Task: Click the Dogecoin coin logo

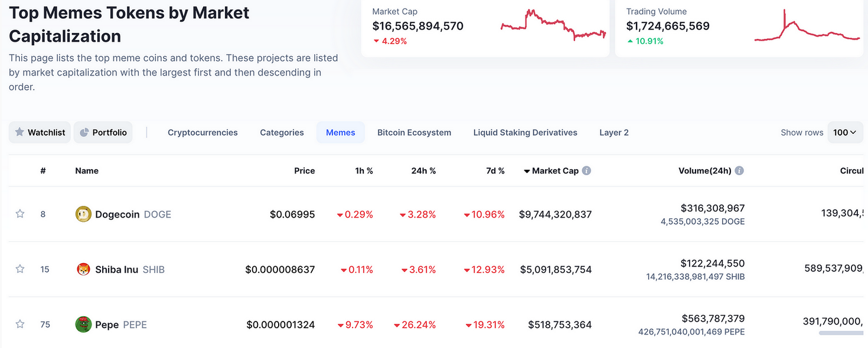Action: [x=83, y=214]
